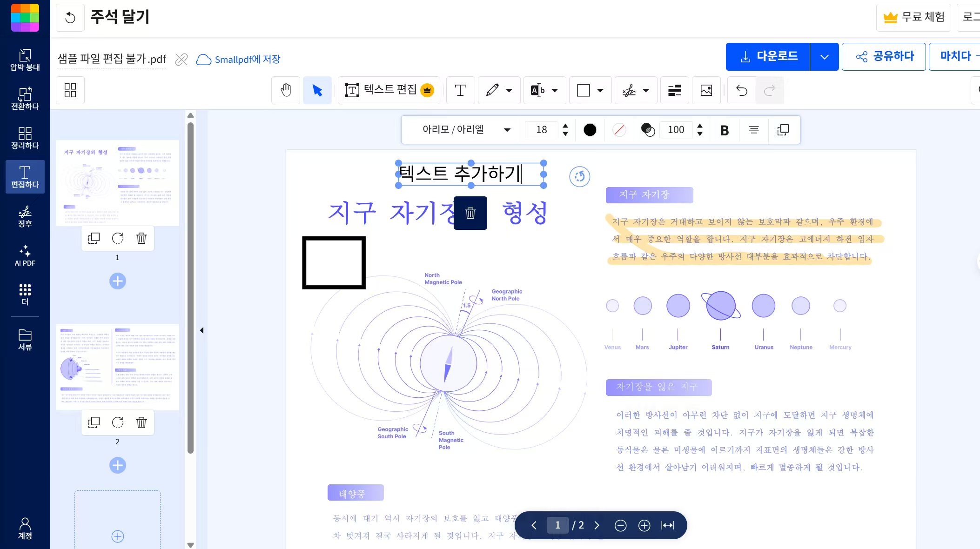This screenshot has height=549, width=980.
Task: Click the opacity circle icon
Action: (x=648, y=130)
